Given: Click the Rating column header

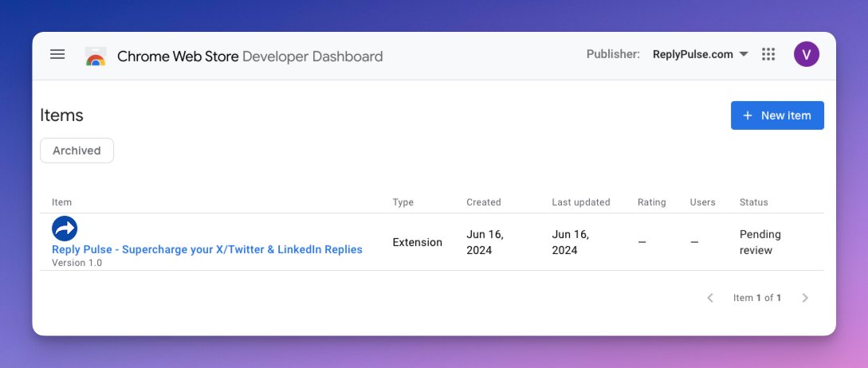Looking at the screenshot, I should click(x=651, y=202).
